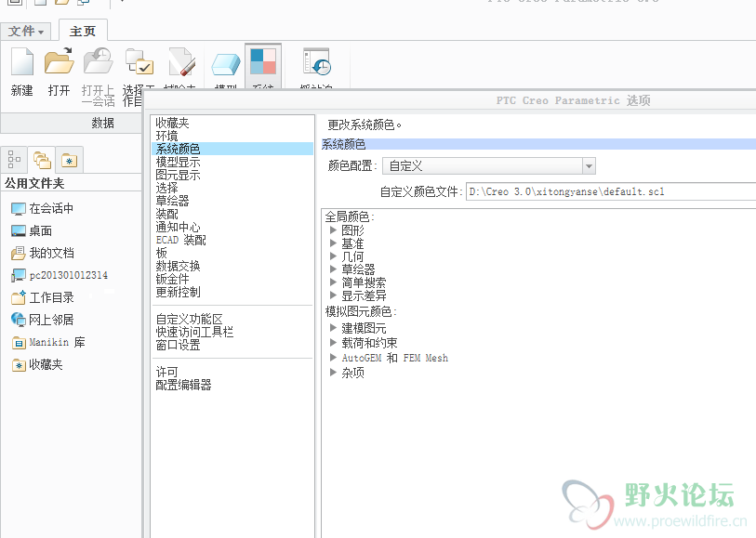Click the Play Trail File clock icon

[317, 61]
